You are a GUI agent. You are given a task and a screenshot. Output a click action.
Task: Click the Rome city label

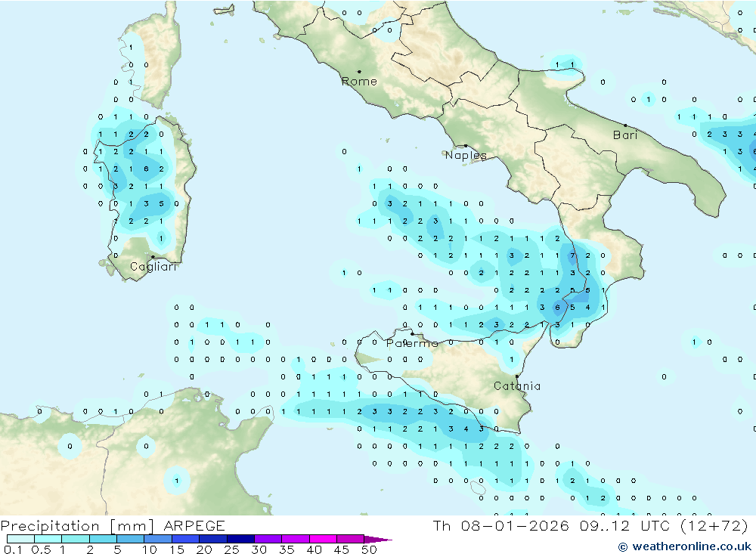point(359,82)
